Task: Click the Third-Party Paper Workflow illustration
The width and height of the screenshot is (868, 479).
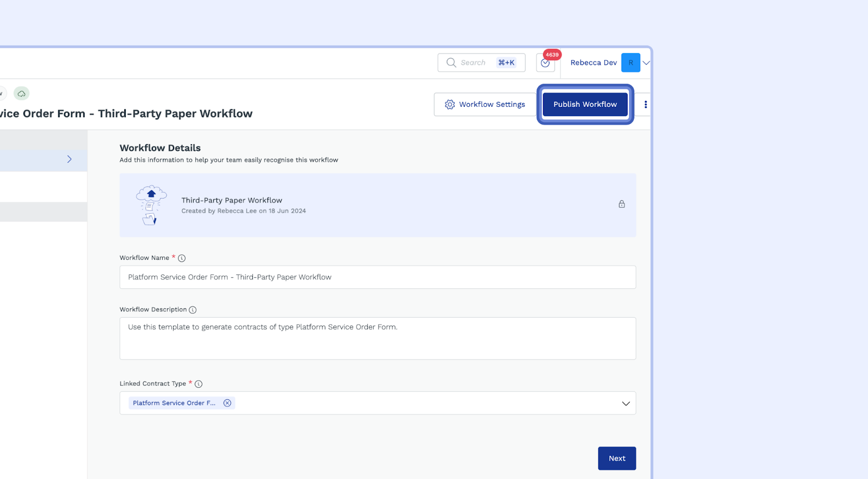Action: (x=151, y=205)
